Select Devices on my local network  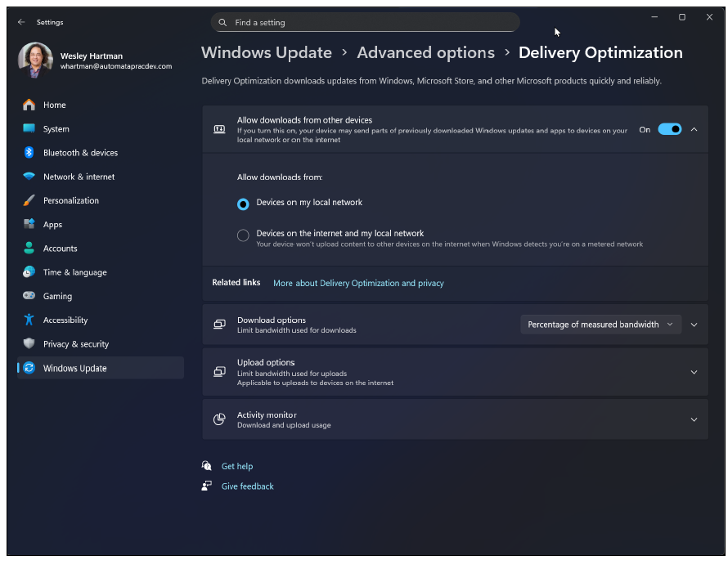coord(243,204)
